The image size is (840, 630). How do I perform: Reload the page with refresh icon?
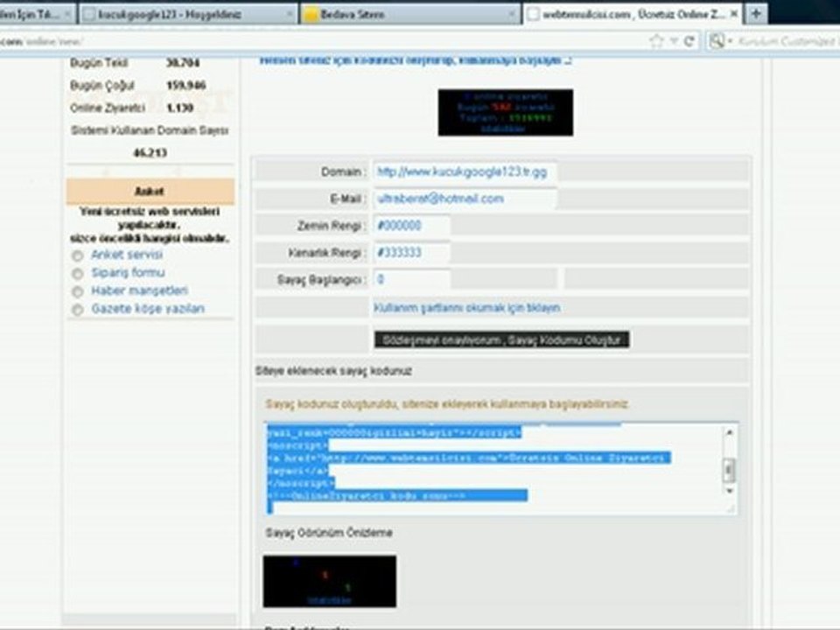pyautogui.click(x=689, y=41)
